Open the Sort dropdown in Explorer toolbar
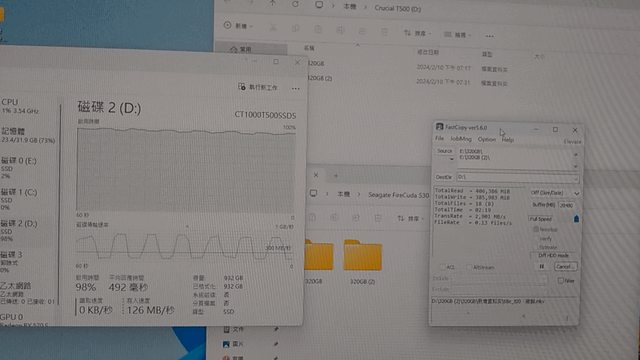Image resolution: width=640 pixels, height=360 pixels. pyautogui.click(x=417, y=33)
